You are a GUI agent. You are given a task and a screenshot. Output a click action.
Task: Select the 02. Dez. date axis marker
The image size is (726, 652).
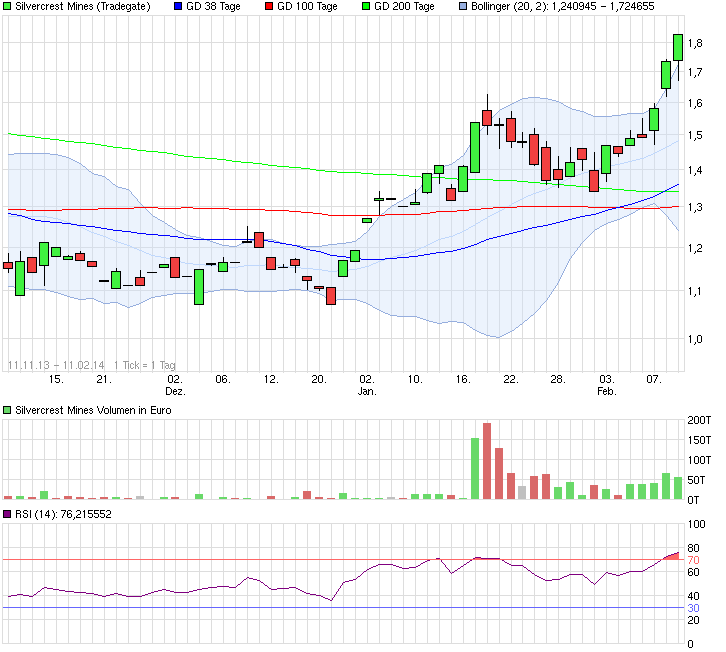[x=174, y=386]
